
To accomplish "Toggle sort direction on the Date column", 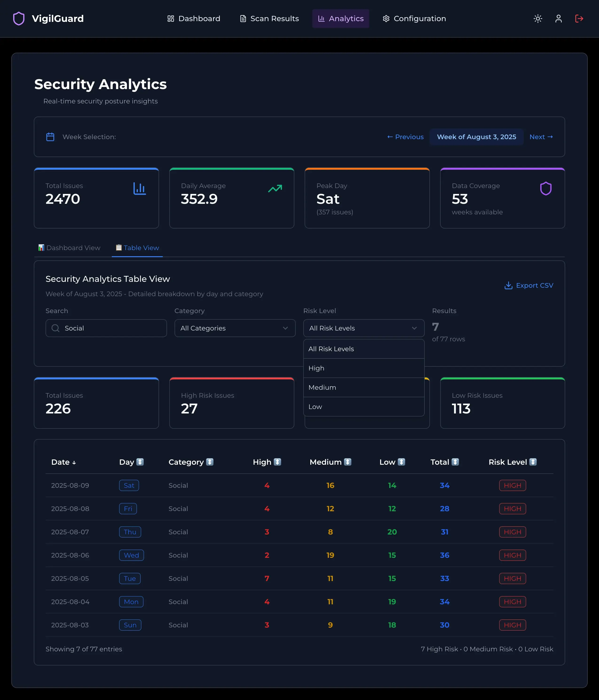I will (64, 462).
